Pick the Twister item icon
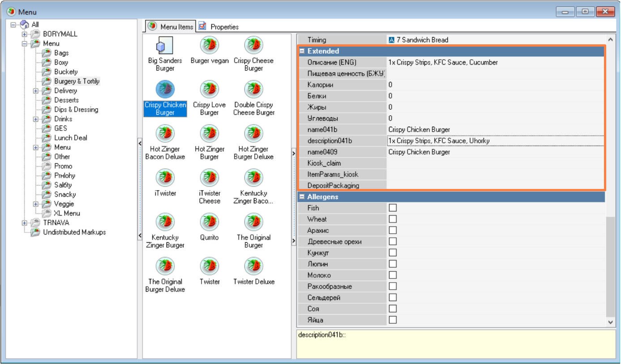 pyautogui.click(x=209, y=266)
